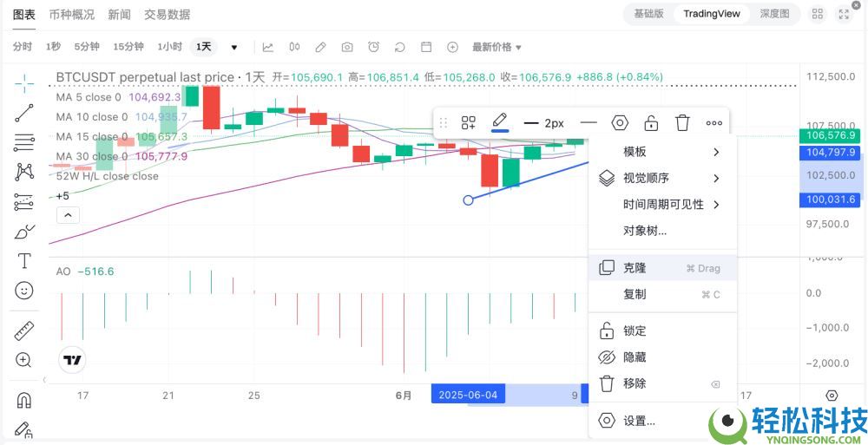Click the templates icon in floating toolbar

pyautogui.click(x=469, y=123)
